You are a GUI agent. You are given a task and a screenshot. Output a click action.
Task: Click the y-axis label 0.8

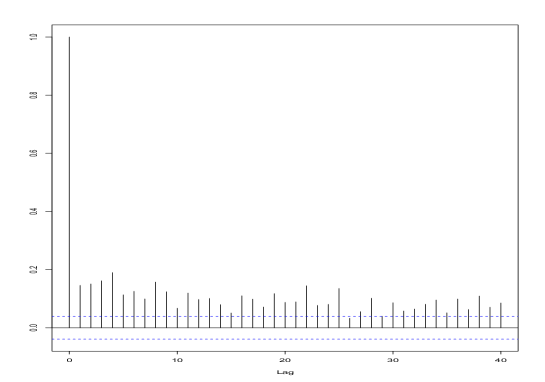click(x=34, y=95)
